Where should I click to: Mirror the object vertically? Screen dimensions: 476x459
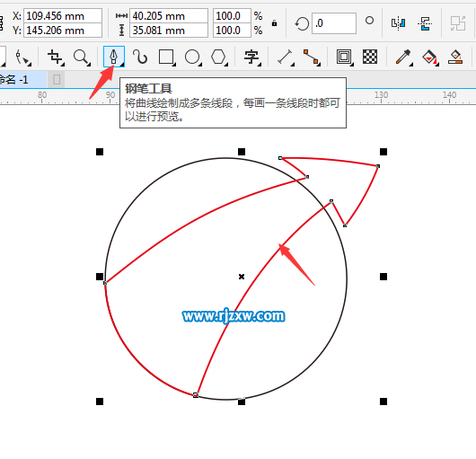(x=425, y=23)
